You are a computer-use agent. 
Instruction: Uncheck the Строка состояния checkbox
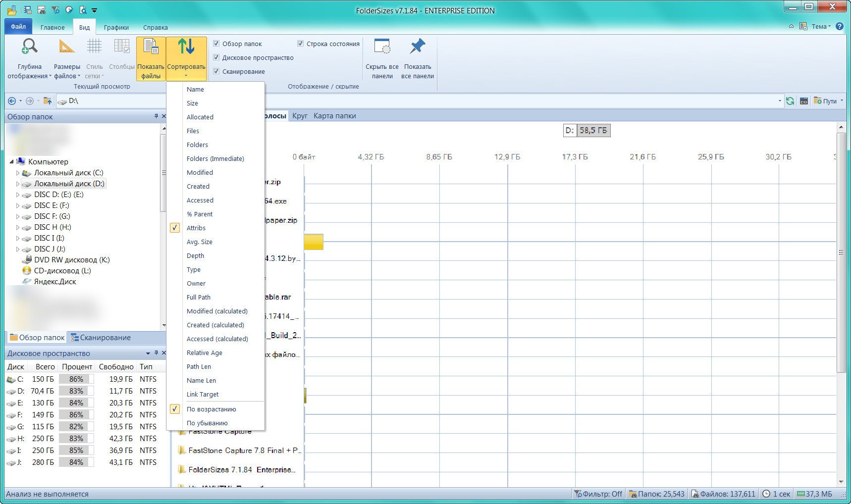(x=300, y=44)
